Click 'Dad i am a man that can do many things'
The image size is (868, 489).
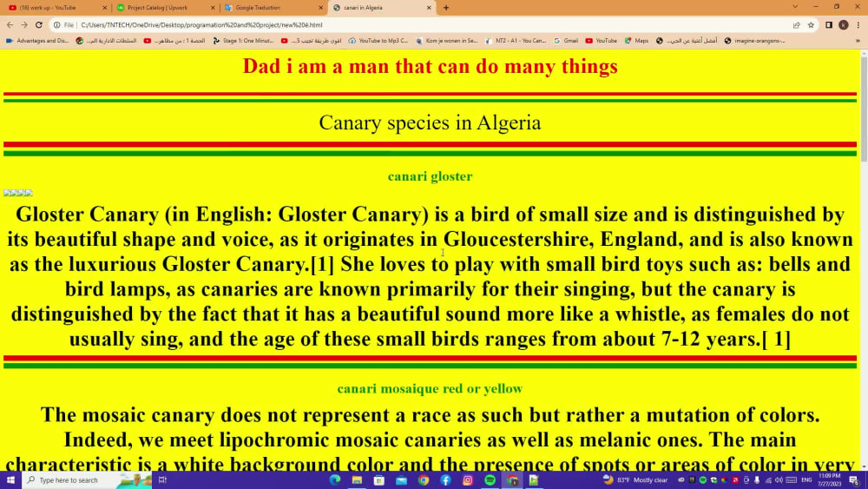(431, 66)
